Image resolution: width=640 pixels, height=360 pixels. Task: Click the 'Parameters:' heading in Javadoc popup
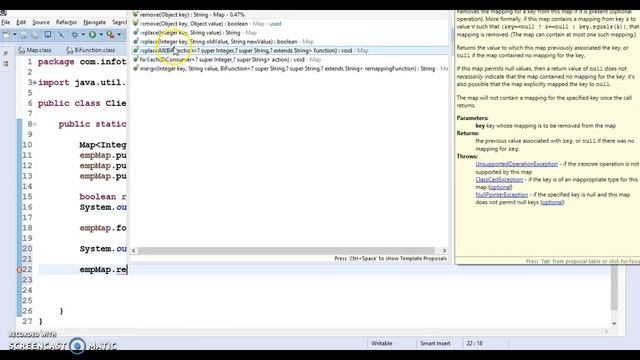click(472, 118)
